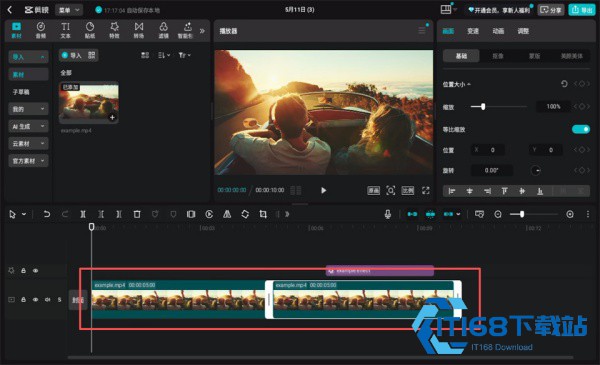Align clip to left edge
Viewport: 600px width, 365px height.
(x=452, y=191)
